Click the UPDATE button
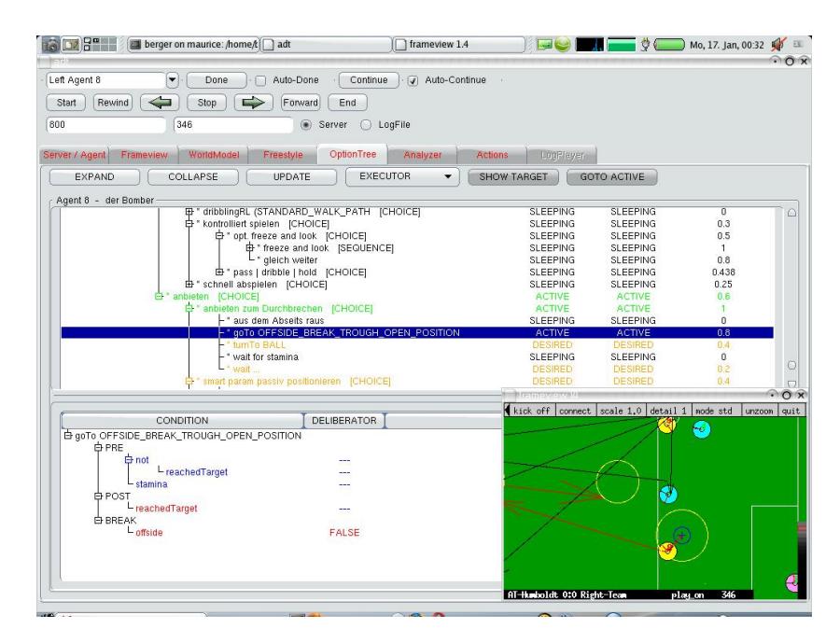This screenshot has height=643, width=840. pyautogui.click(x=291, y=176)
